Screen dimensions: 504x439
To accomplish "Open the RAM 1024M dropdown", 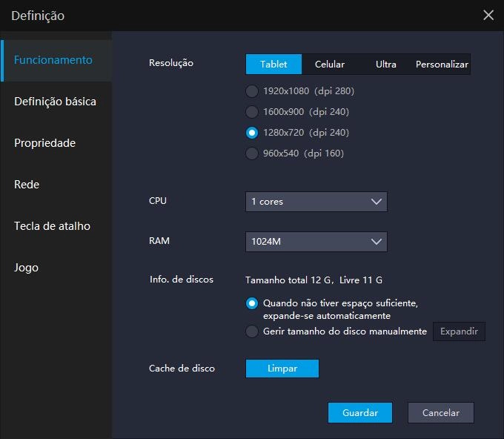I will (316, 242).
